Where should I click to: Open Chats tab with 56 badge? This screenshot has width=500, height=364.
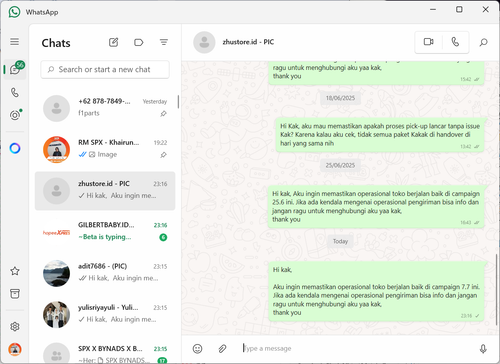pyautogui.click(x=15, y=69)
